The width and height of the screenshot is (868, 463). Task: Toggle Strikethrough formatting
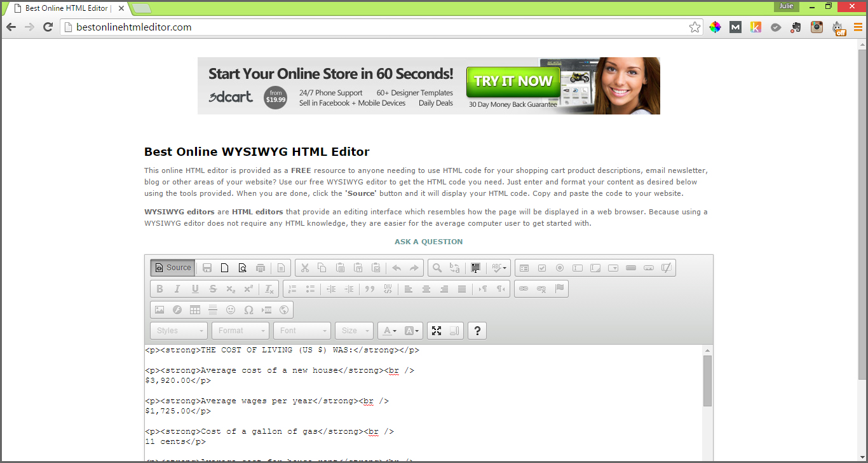pos(213,289)
